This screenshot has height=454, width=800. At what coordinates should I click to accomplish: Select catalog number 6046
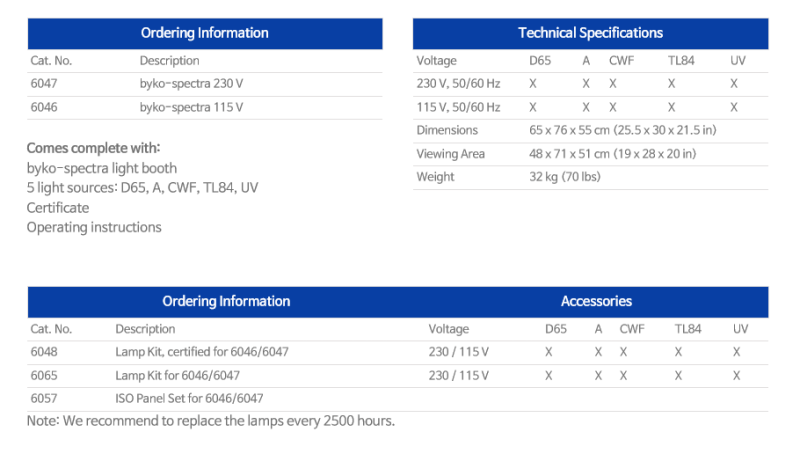pyautogui.click(x=45, y=107)
